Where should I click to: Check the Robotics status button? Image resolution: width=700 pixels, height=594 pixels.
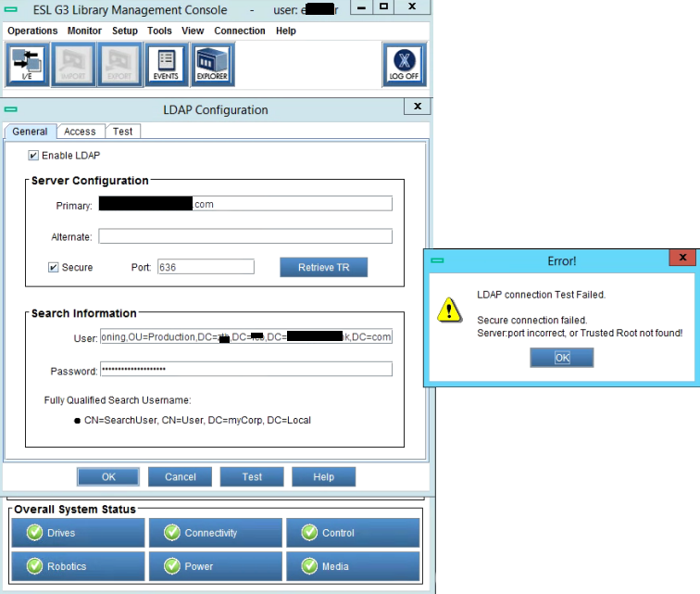(78, 566)
